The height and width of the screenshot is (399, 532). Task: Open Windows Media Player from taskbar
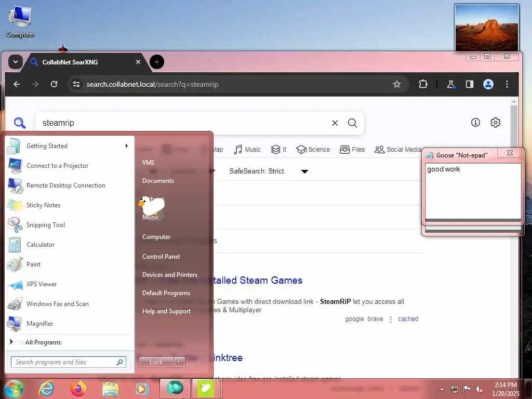142,389
